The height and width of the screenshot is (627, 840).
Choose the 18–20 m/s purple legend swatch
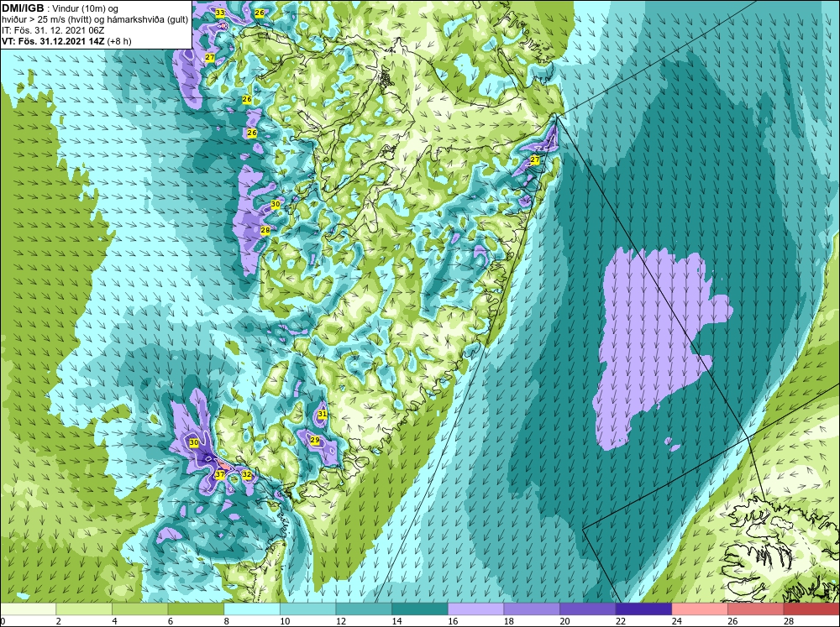click(x=532, y=609)
